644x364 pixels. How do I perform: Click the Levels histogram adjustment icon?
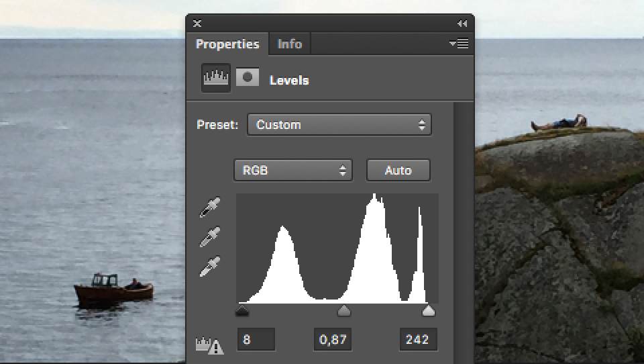tap(216, 79)
